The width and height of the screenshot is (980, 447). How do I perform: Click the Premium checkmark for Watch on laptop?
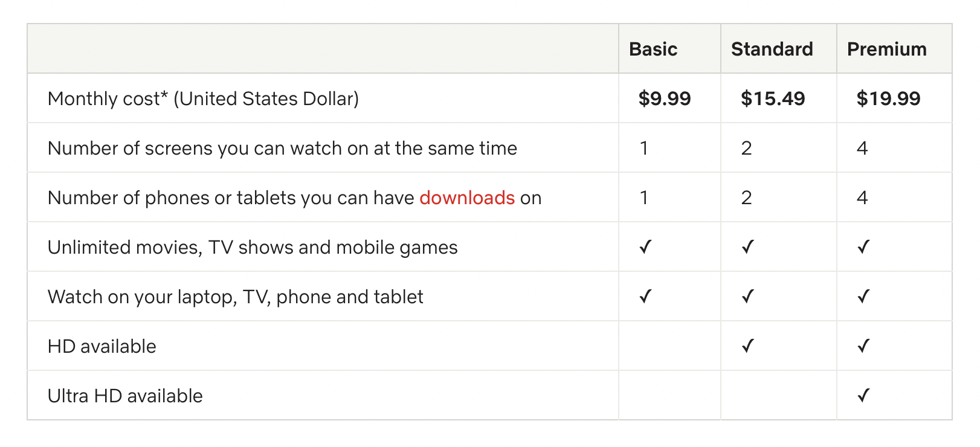pyautogui.click(x=863, y=297)
